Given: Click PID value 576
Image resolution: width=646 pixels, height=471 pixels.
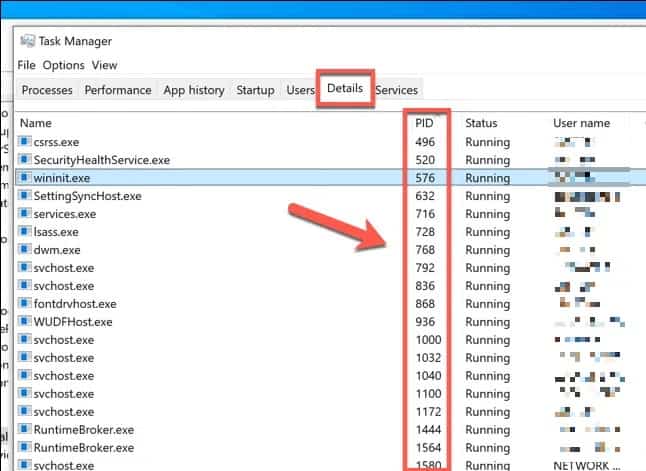Looking at the screenshot, I should pos(425,178).
